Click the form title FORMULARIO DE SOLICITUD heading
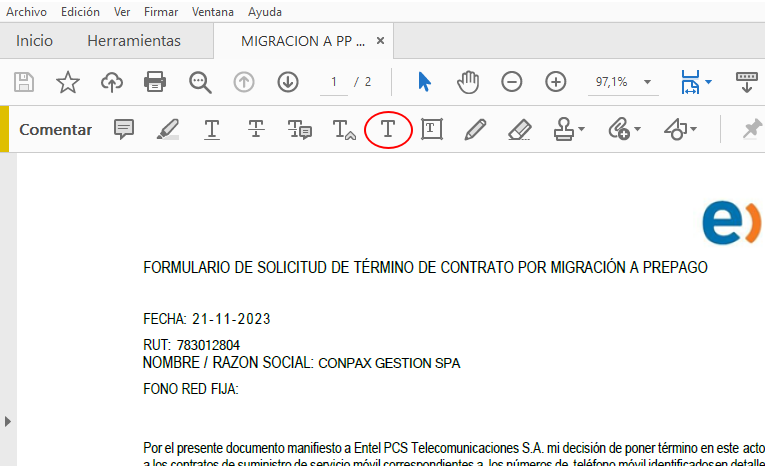This screenshot has height=466, width=765. click(425, 267)
